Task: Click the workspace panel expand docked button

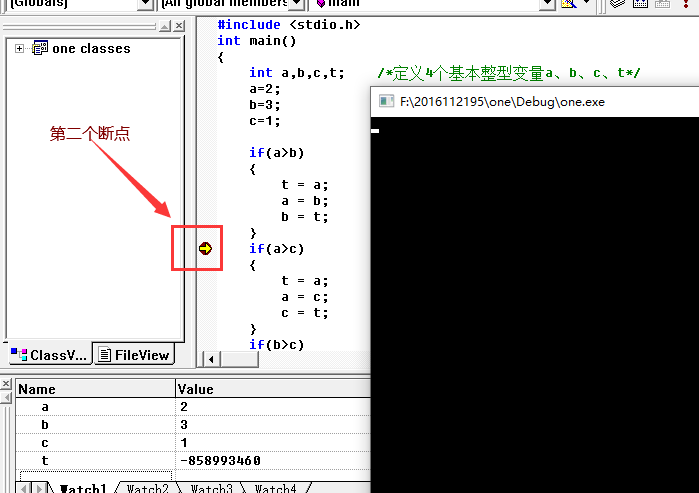Action: click(x=165, y=26)
